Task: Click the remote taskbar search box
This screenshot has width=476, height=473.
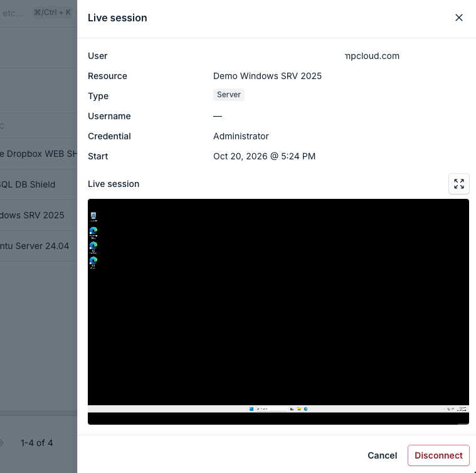Action: 272,409
